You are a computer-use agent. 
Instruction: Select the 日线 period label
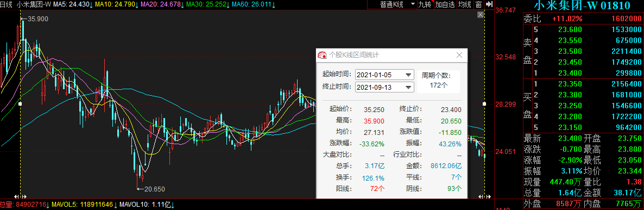[6, 4]
